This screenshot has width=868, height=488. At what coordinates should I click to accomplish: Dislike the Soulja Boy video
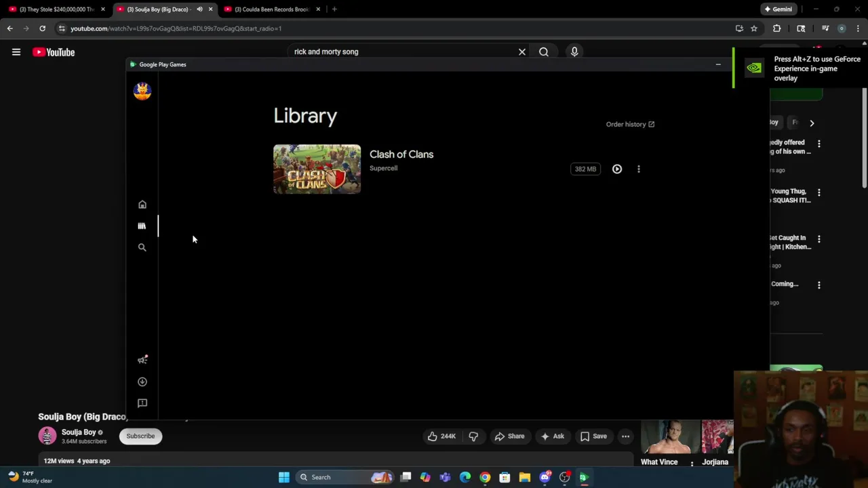(473, 436)
